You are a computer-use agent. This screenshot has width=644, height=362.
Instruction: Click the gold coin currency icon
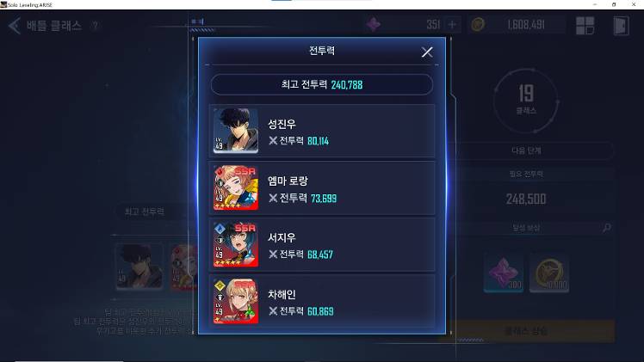tap(477, 25)
